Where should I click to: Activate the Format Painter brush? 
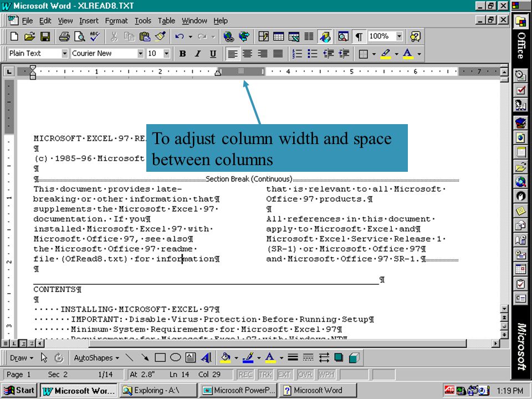161,37
